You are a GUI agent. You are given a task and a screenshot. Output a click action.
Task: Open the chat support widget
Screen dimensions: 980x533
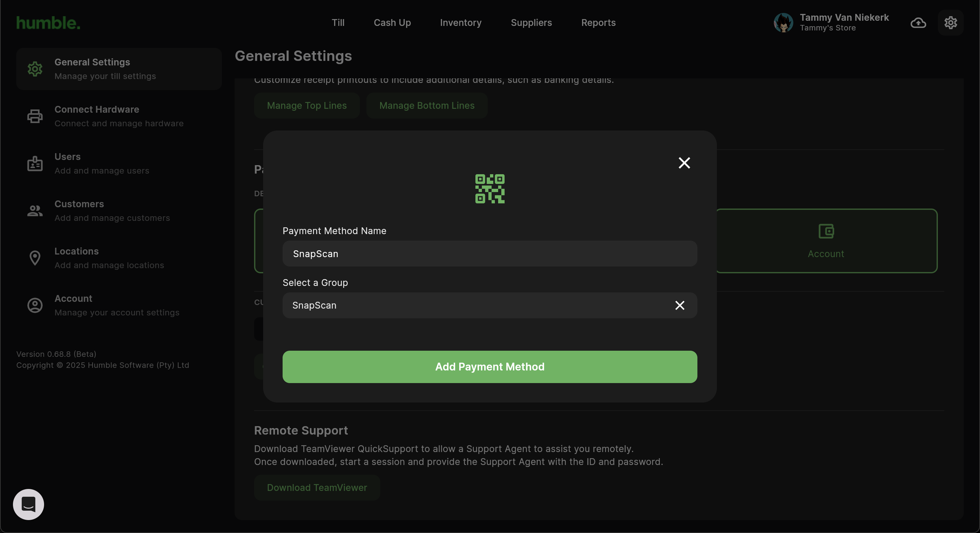pyautogui.click(x=29, y=504)
